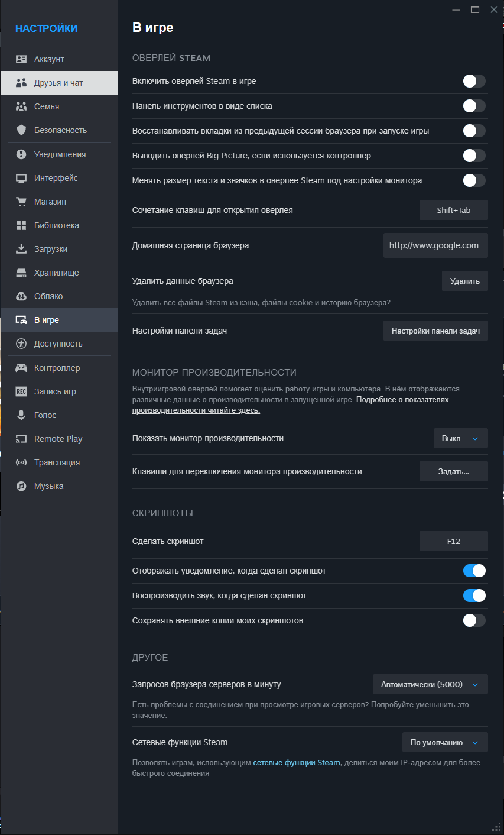Open the cloud icon for Облако
The width and height of the screenshot is (504, 835).
point(21,296)
